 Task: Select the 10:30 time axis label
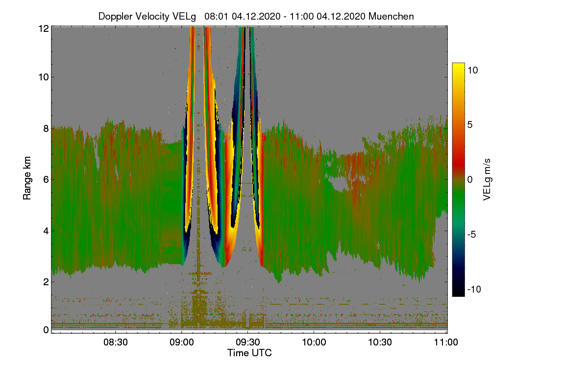(380, 343)
